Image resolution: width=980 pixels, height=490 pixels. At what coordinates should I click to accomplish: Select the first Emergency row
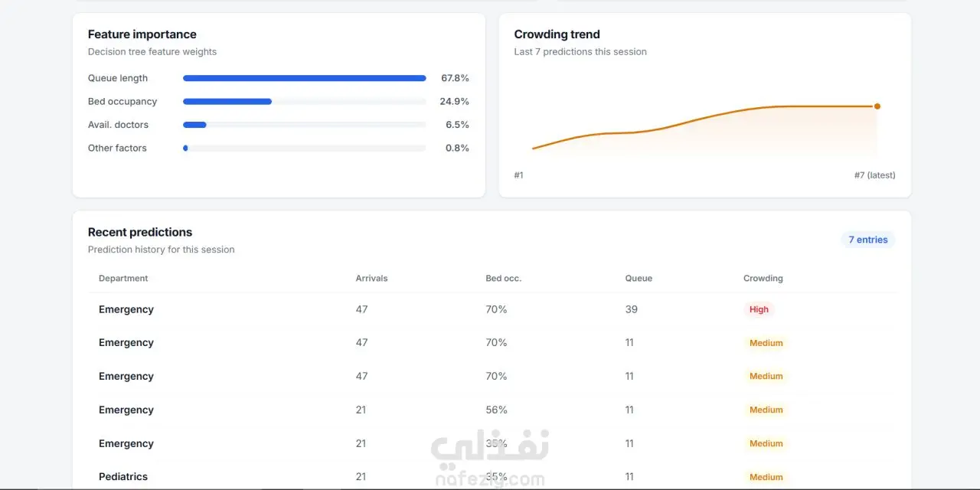492,309
